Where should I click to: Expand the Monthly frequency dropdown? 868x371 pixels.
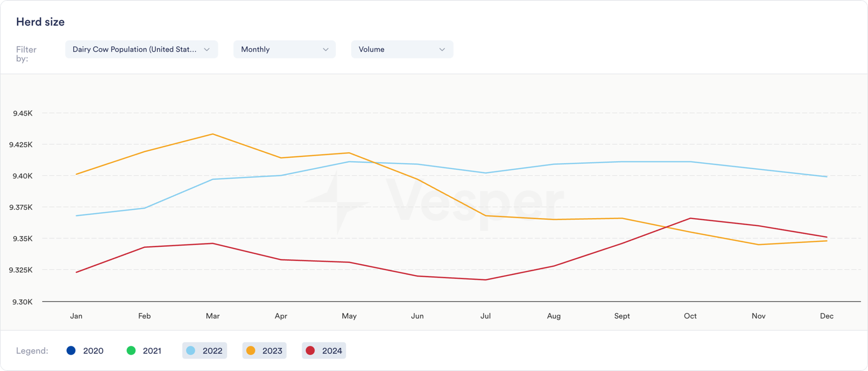(284, 49)
